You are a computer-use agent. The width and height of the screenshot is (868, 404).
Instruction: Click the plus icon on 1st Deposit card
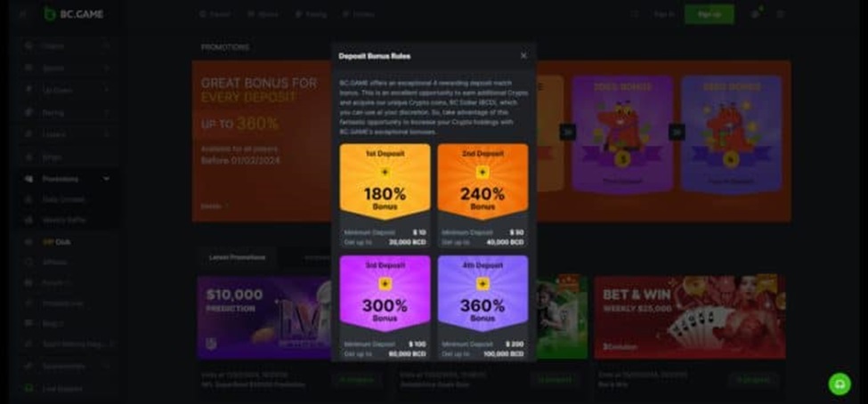(x=385, y=172)
